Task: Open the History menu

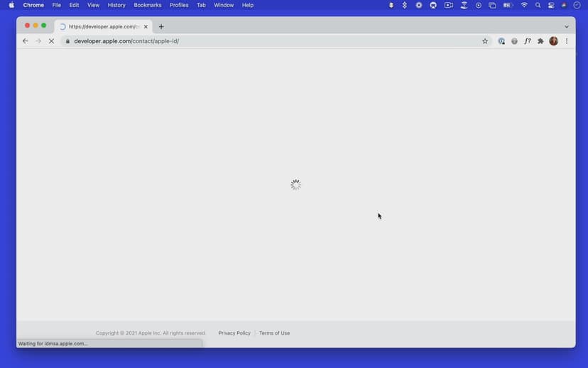Action: point(116,5)
